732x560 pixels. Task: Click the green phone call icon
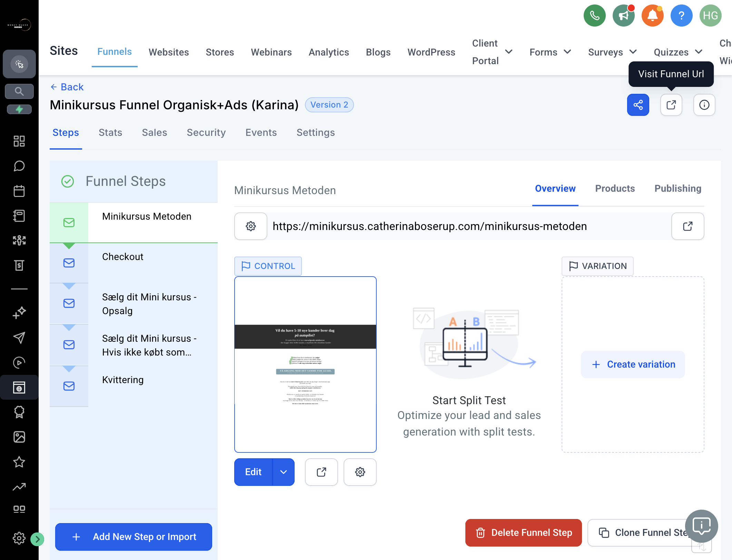coord(594,16)
